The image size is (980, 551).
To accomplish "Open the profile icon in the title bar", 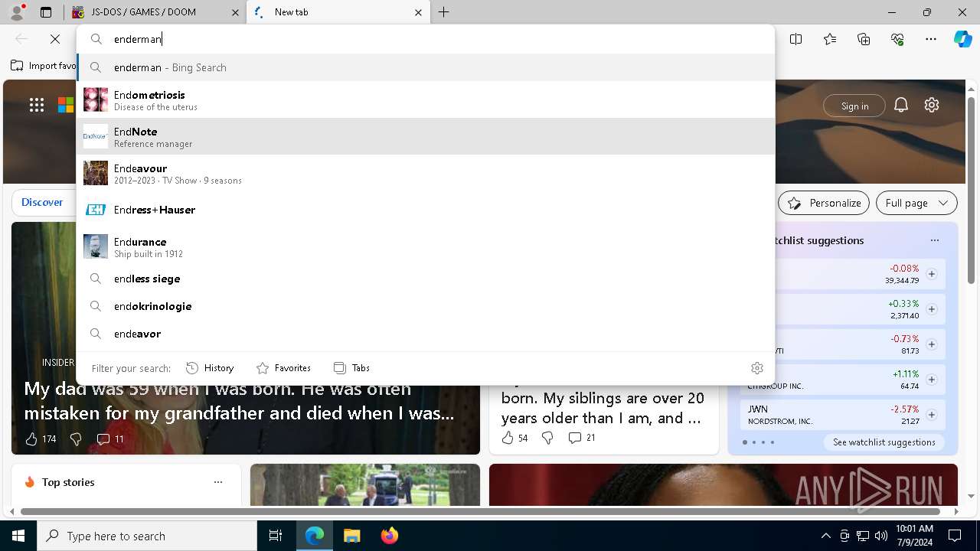I will click(x=18, y=12).
